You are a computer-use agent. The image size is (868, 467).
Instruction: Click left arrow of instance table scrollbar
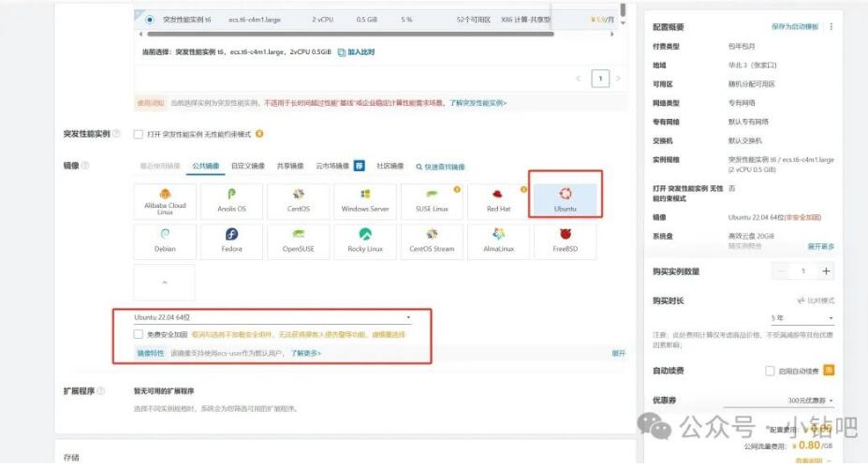(140, 35)
